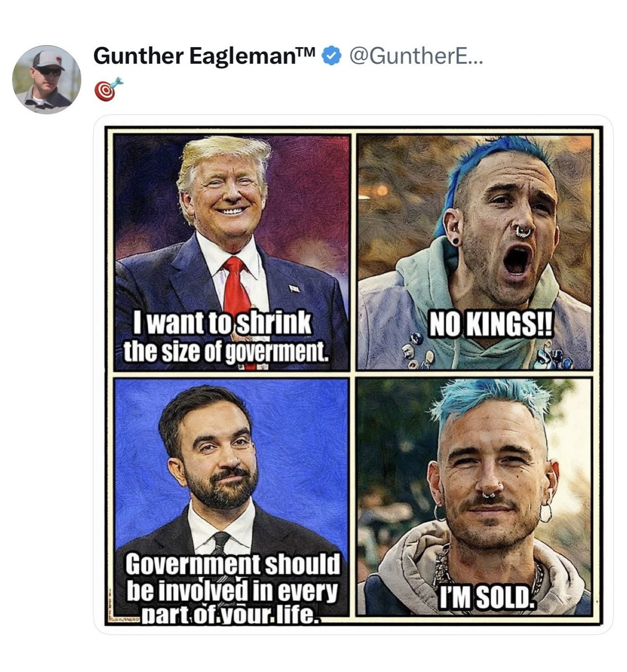Click the flag lapel pin on navy suit
Screen dimensions: 627x672
point(295,288)
